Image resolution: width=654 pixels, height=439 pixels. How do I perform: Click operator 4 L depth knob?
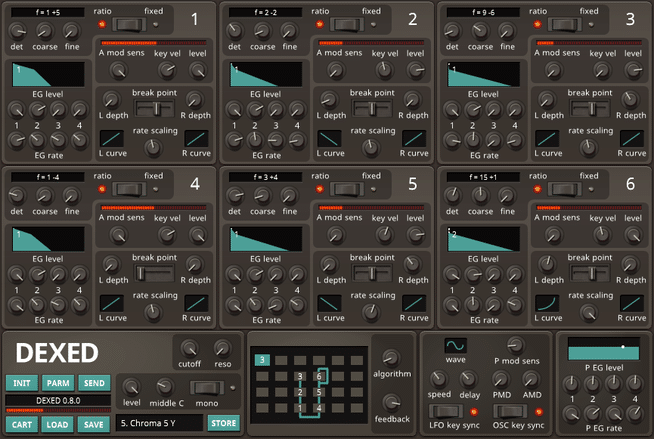coord(111,264)
